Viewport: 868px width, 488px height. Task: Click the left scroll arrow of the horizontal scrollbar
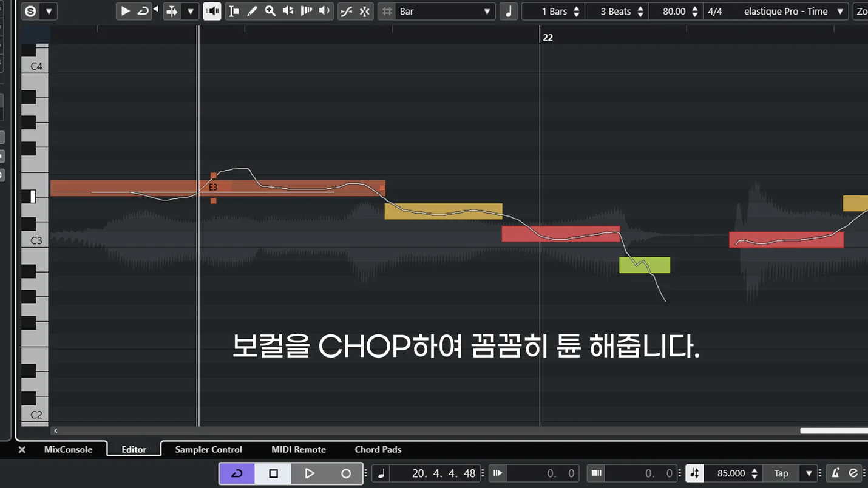click(56, 431)
